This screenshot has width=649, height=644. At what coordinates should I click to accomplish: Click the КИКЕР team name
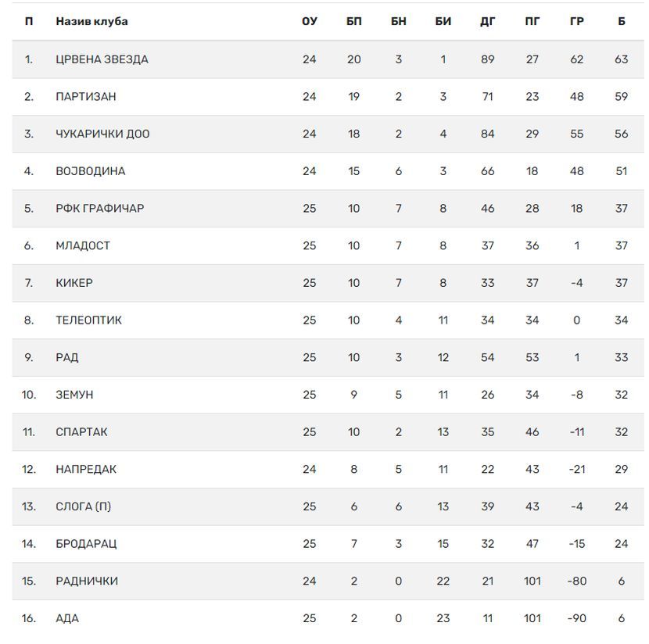(74, 283)
